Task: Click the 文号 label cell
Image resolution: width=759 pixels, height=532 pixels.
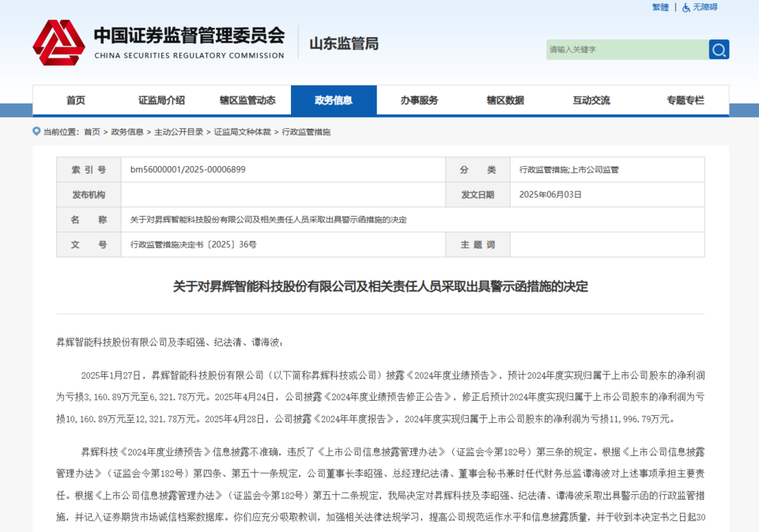Action: click(89, 244)
